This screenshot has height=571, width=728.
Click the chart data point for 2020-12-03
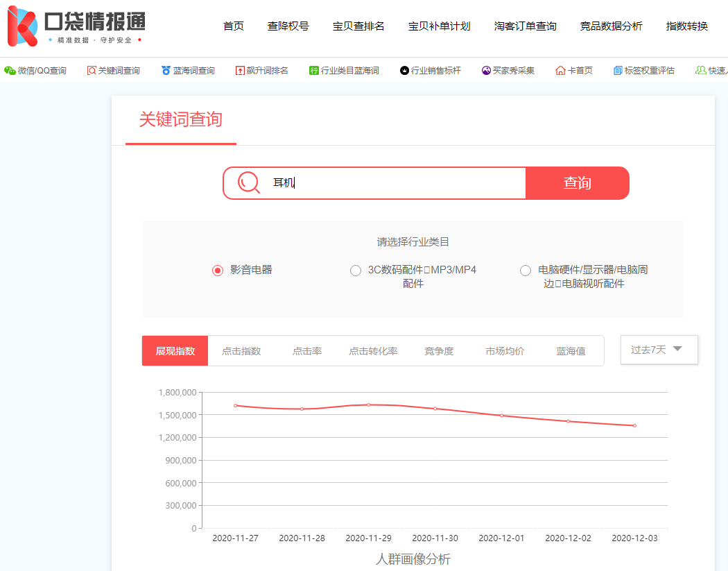[634, 425]
